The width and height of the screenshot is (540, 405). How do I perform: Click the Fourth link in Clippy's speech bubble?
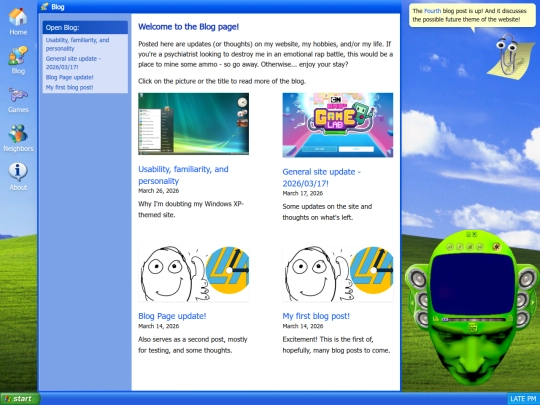tap(432, 11)
